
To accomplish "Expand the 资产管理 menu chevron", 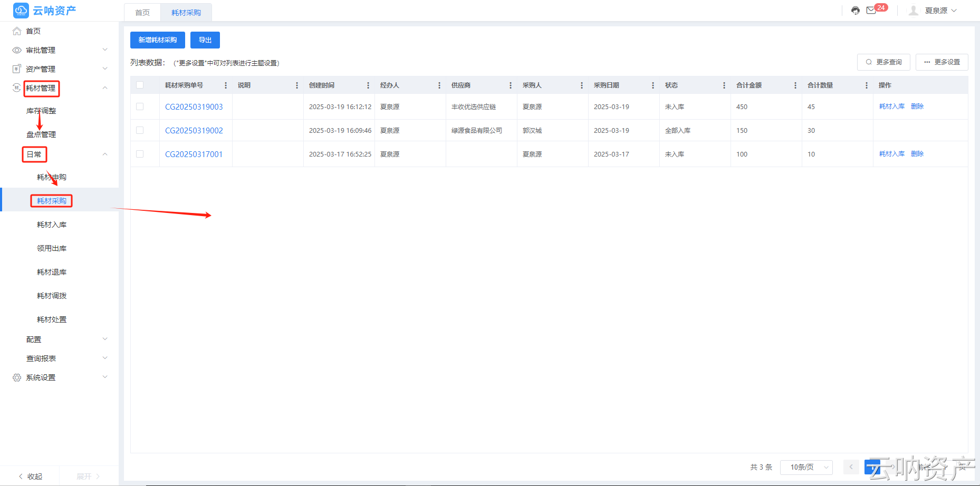I will pyautogui.click(x=105, y=69).
